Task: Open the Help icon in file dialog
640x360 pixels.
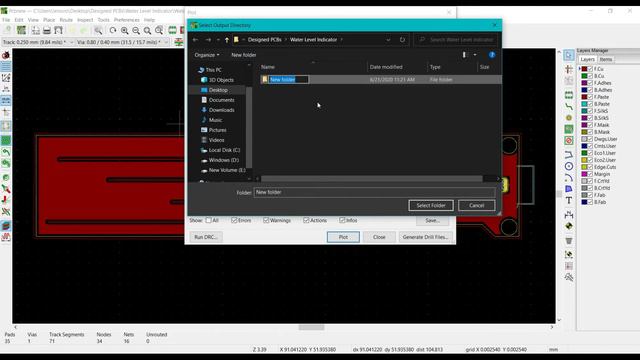Action: (492, 55)
